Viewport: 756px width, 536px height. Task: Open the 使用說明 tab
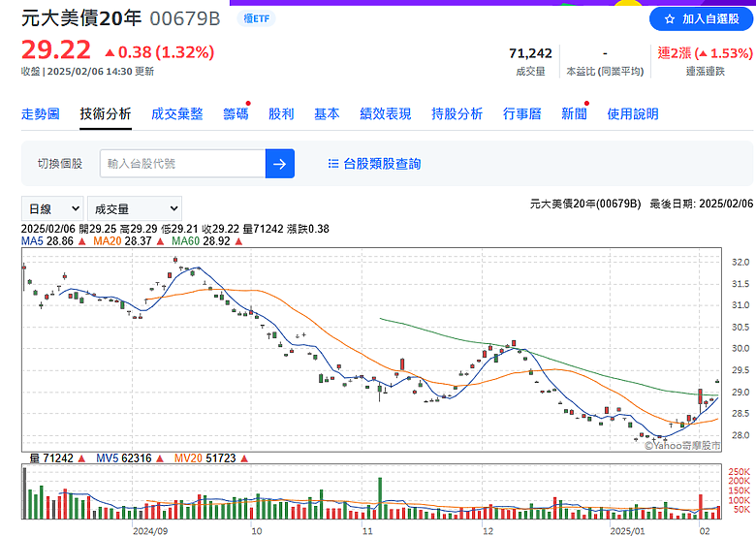click(633, 113)
